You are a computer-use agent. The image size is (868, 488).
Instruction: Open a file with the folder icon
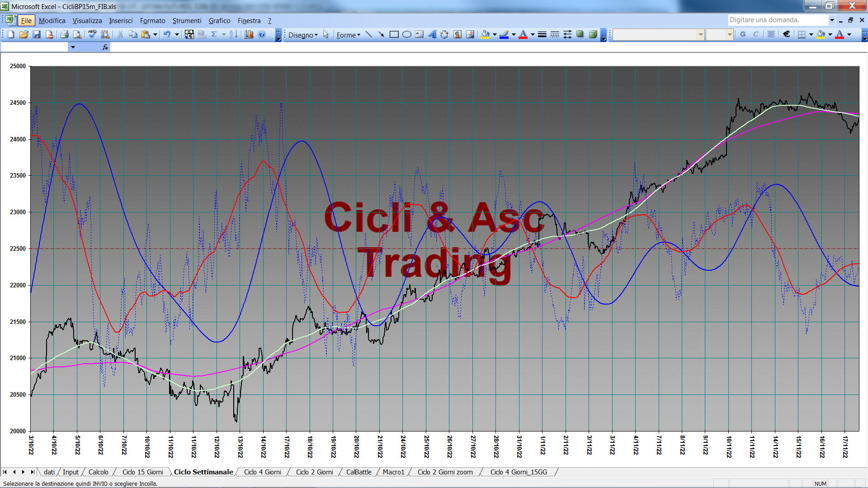tap(24, 34)
